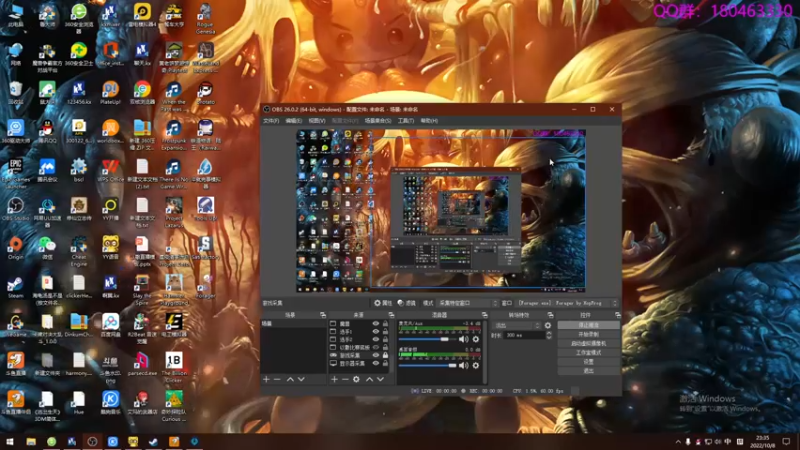Move scene down in the scenes list
Image resolution: width=800 pixels, height=450 pixels.
(301, 380)
